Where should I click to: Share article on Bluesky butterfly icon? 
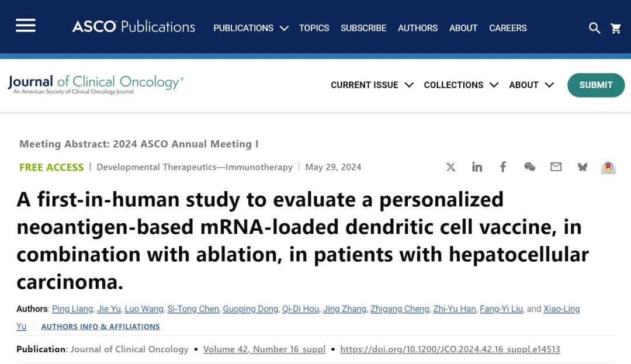click(583, 167)
